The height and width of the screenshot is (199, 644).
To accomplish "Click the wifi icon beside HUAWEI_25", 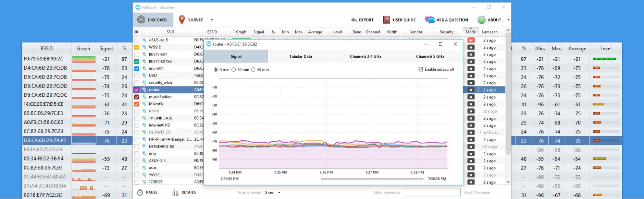I will (x=144, y=132).
